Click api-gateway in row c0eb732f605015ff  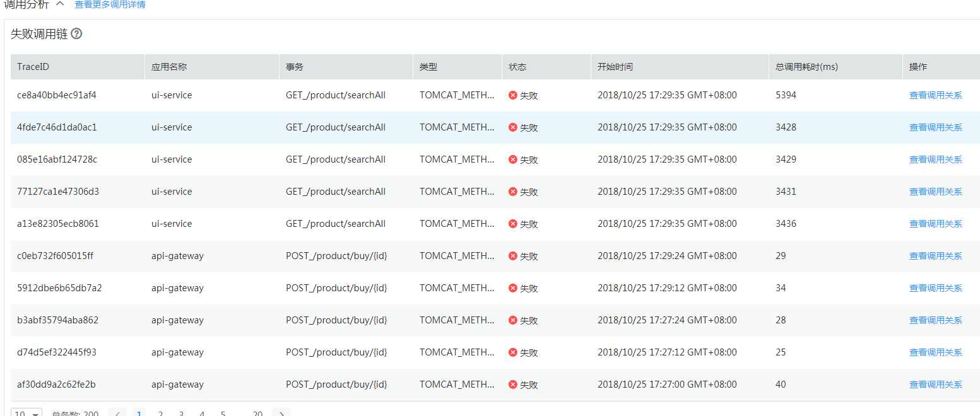tap(177, 256)
